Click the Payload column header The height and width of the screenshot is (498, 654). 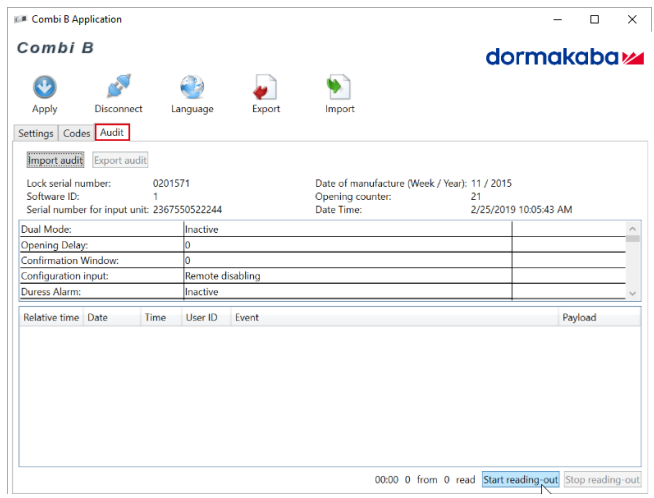coord(578,317)
